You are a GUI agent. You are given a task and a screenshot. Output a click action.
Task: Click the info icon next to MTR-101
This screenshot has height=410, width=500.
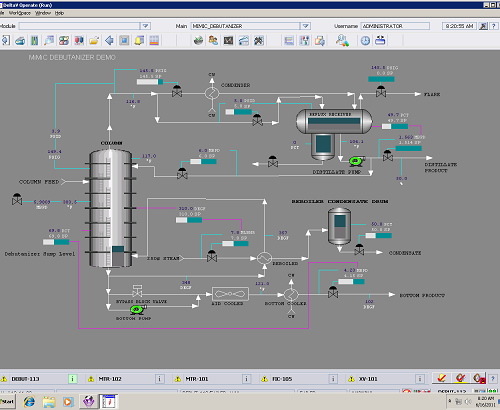pyautogui.click(x=246, y=379)
